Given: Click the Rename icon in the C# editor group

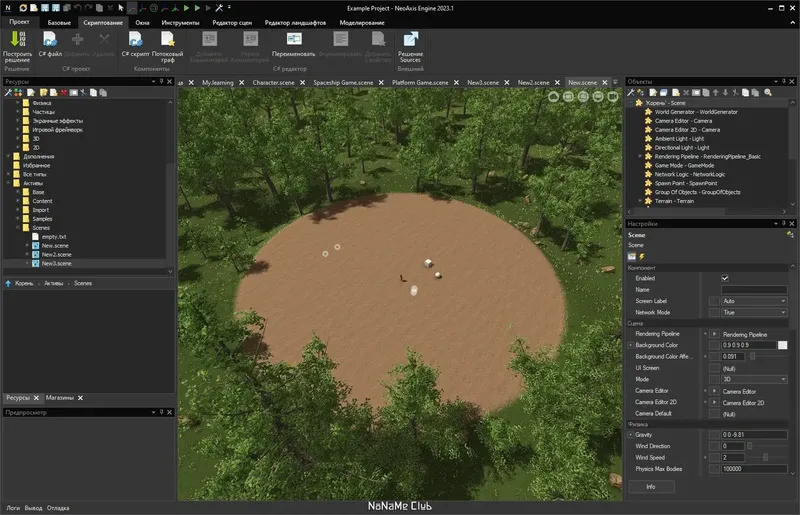Looking at the screenshot, I should (x=293, y=40).
